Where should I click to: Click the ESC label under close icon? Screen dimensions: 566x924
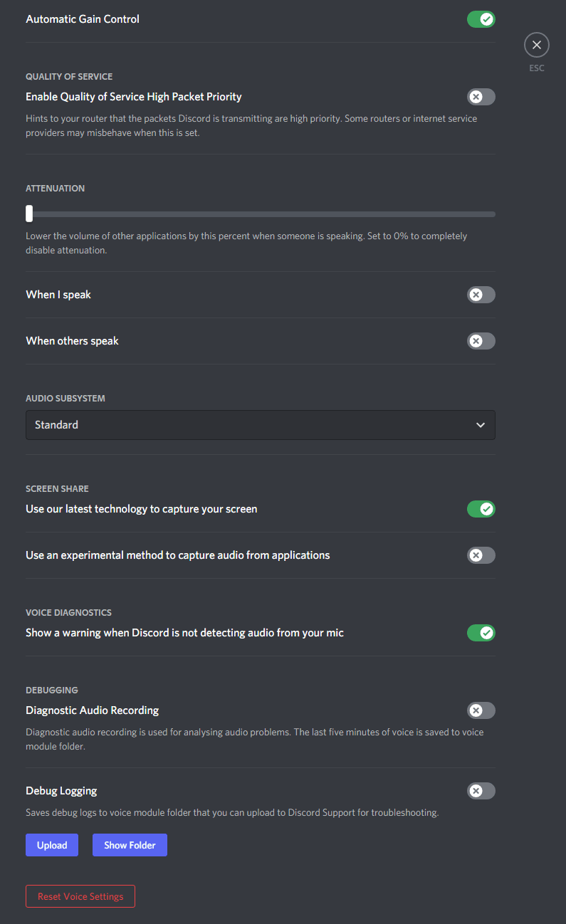536,68
